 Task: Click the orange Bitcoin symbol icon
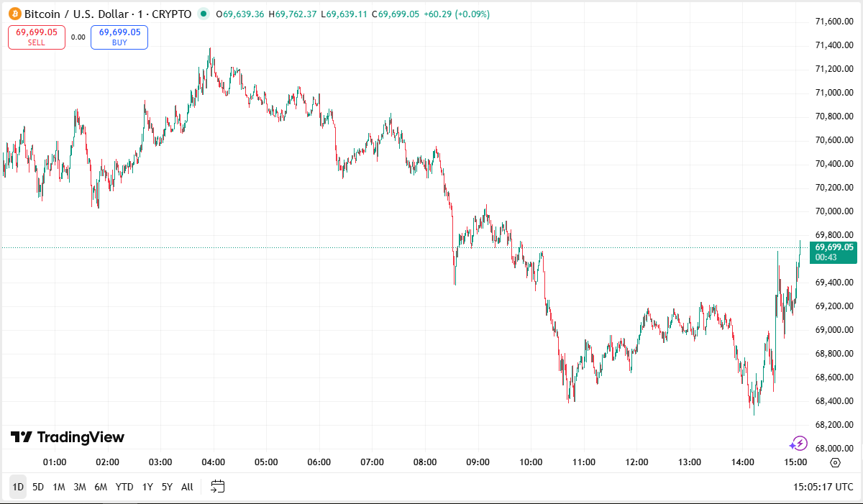(14, 14)
